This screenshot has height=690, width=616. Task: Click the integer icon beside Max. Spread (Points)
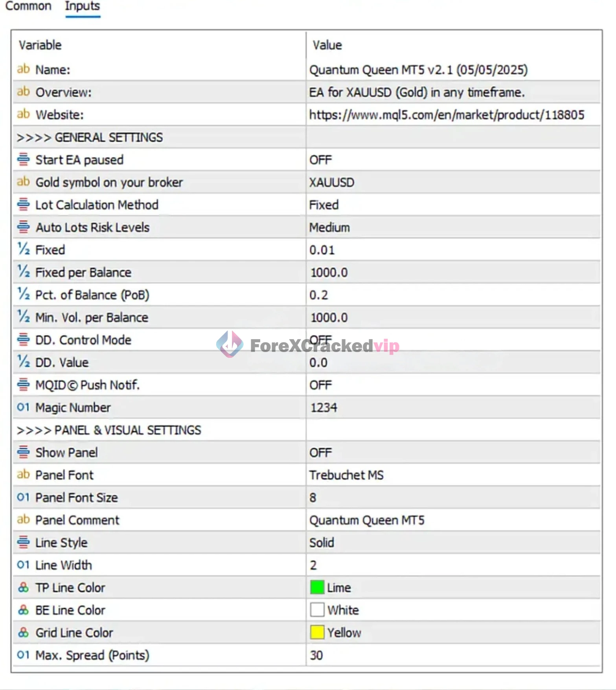click(23, 655)
